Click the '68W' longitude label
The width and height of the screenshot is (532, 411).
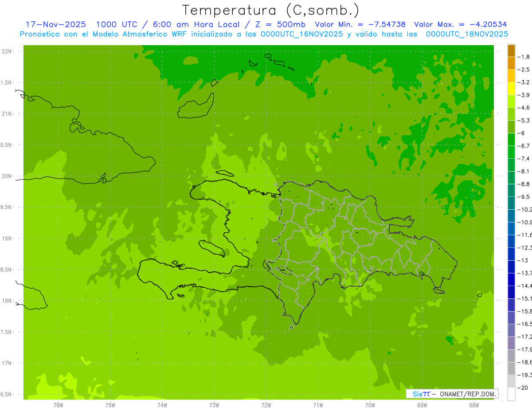(x=474, y=405)
